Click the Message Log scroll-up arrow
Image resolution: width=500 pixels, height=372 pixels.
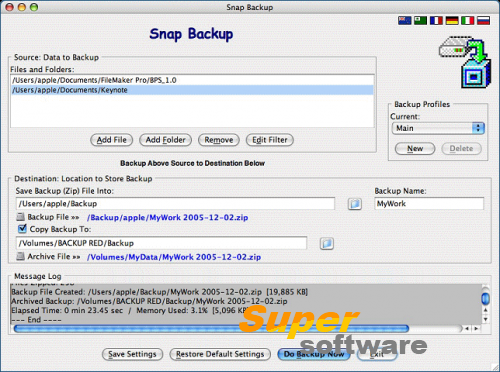coord(486,310)
